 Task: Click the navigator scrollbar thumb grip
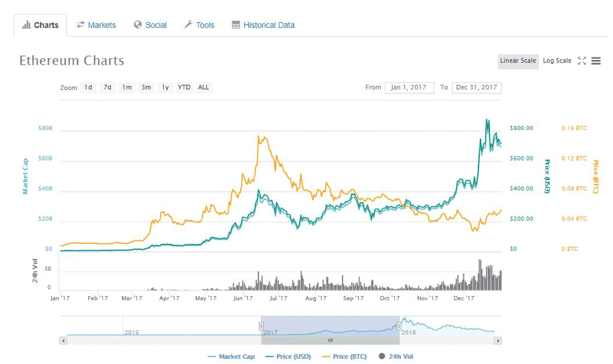click(x=330, y=341)
